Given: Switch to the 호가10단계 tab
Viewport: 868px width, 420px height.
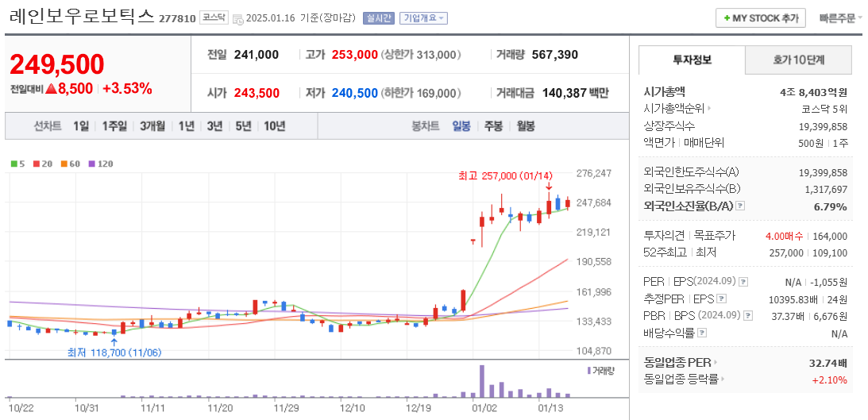Looking at the screenshot, I should click(x=798, y=60).
